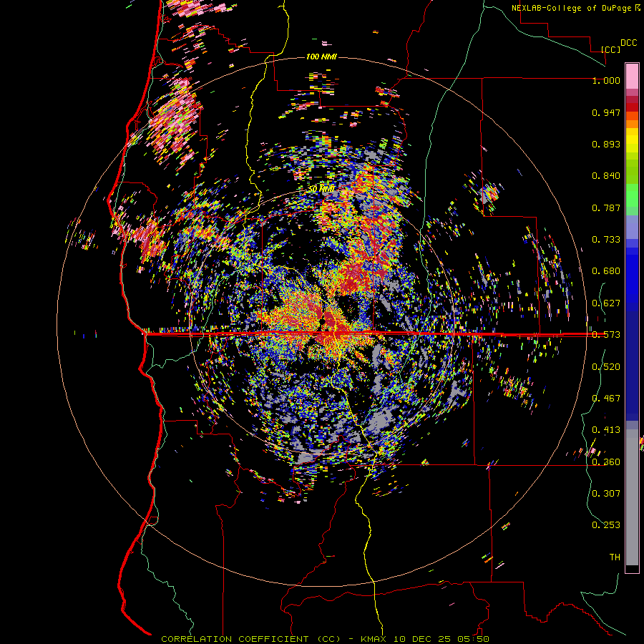Click the 0.680 legend value
This screenshot has width=644, height=644.
tap(606, 271)
